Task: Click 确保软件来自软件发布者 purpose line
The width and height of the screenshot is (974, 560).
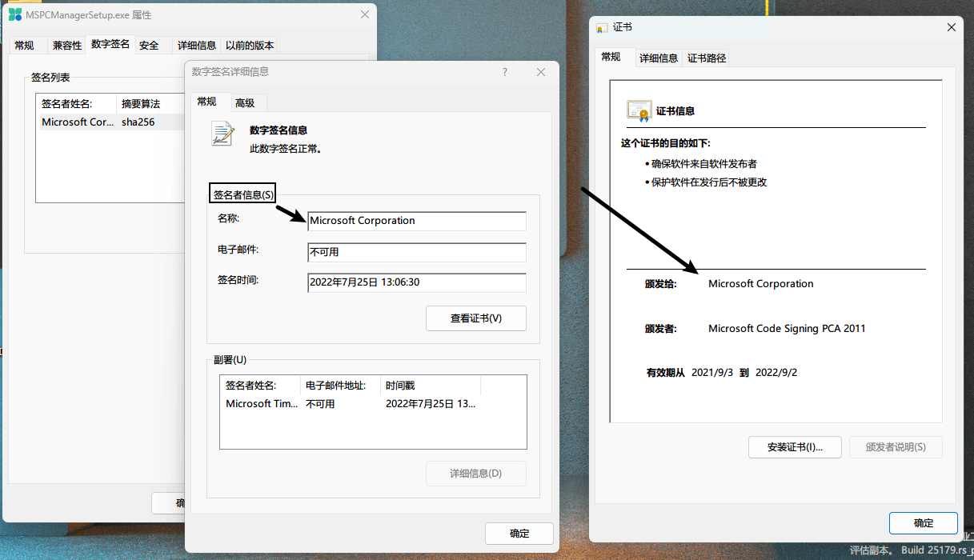Action: (x=703, y=164)
